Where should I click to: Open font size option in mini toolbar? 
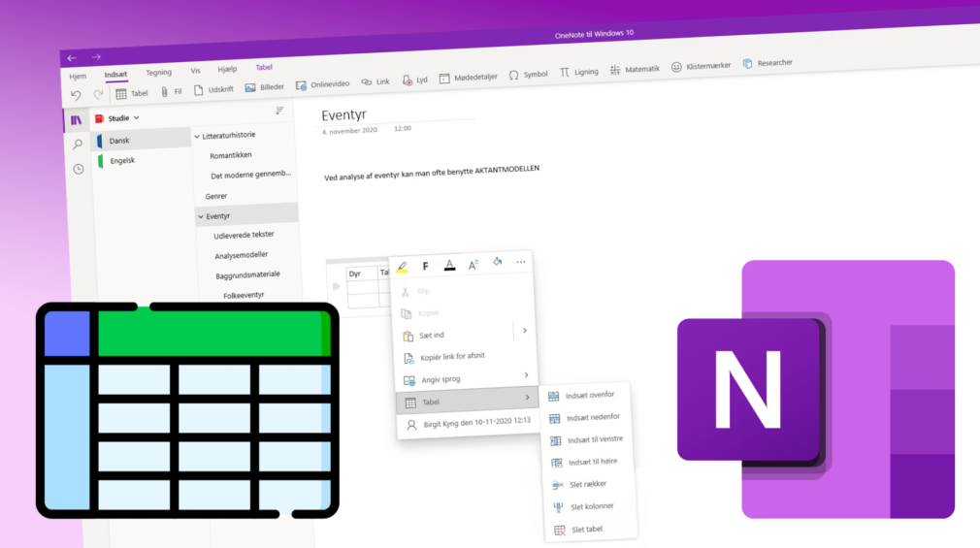pyautogui.click(x=474, y=265)
